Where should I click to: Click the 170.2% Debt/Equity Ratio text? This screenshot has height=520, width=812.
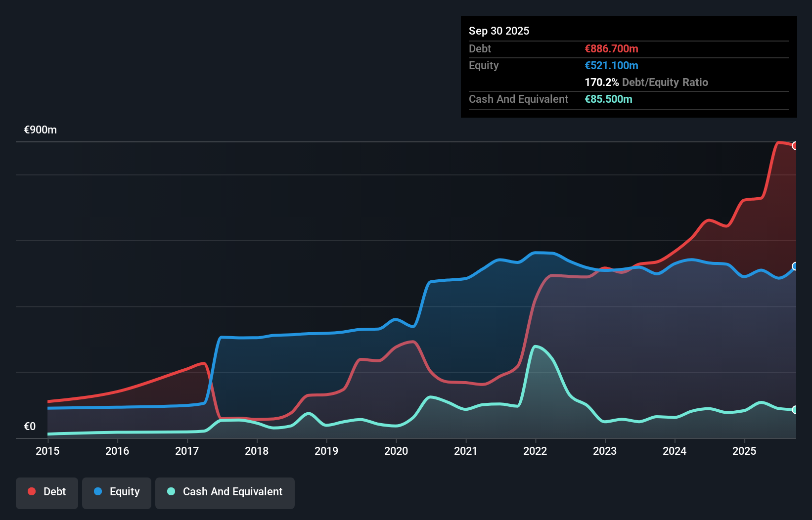coord(646,82)
